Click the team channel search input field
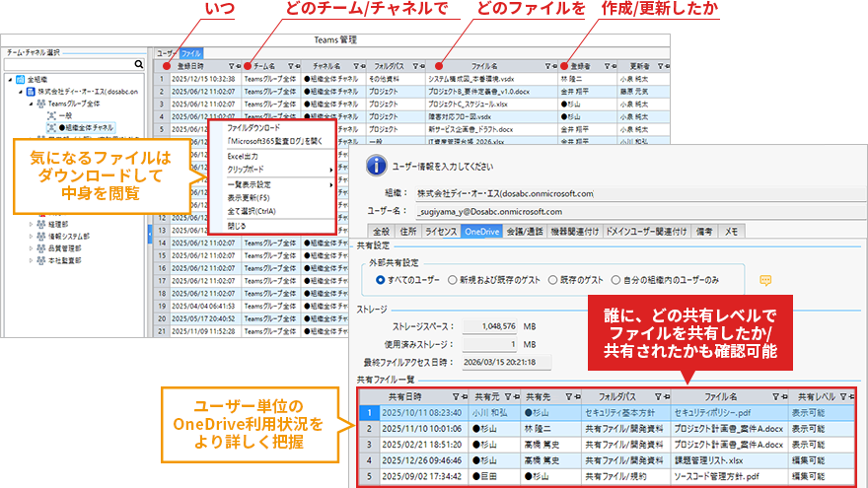Screen dimensions: 868x488 [x=69, y=64]
